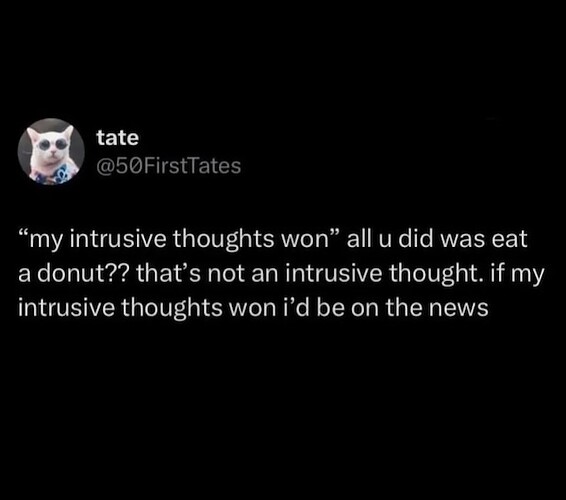Viewport: 566px width, 500px height.
Task: Open the cat profile picture
Action: pyautogui.click(x=51, y=152)
